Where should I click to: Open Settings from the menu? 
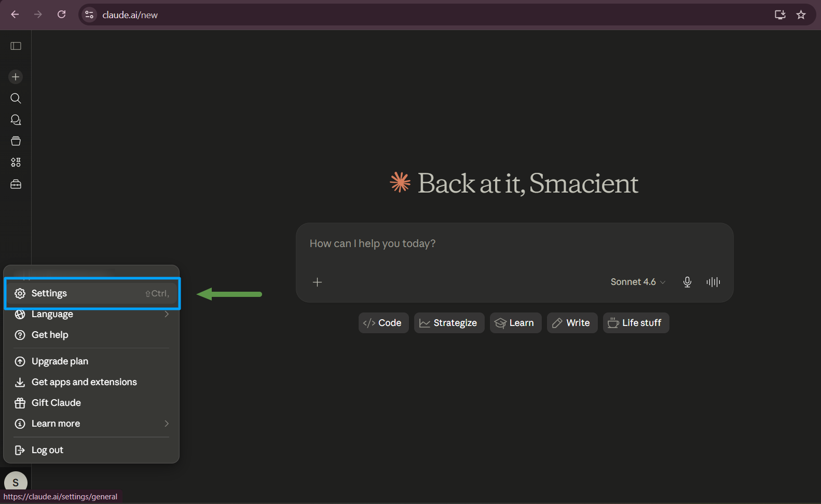coord(92,293)
